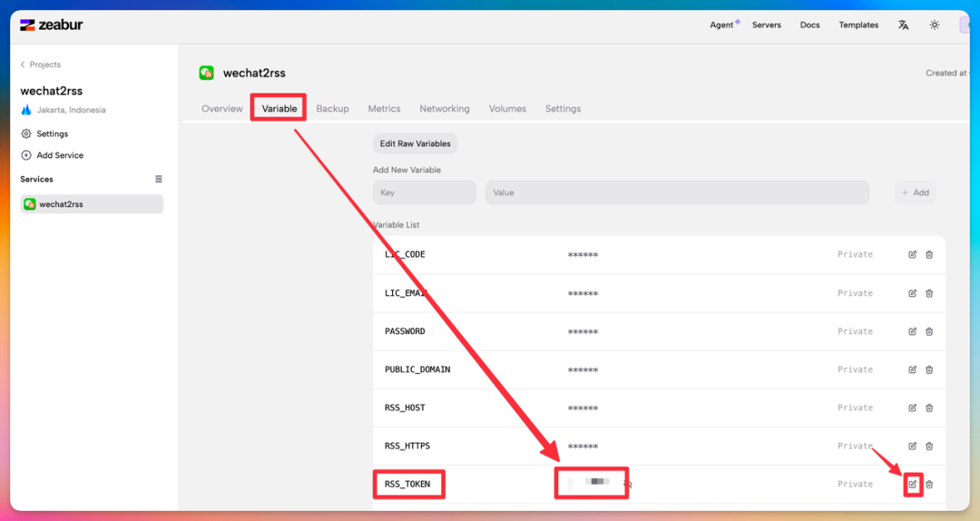Click the Edit Raw Variables button

[415, 143]
